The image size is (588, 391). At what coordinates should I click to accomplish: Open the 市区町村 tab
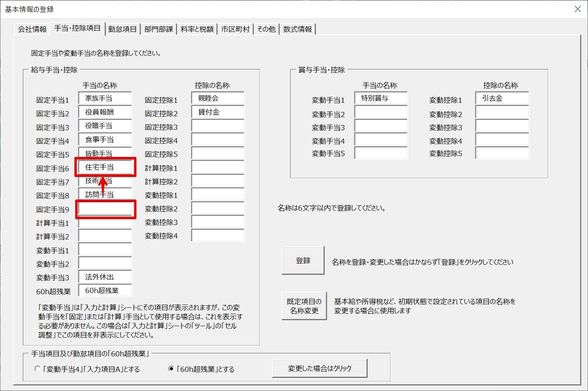[235, 29]
